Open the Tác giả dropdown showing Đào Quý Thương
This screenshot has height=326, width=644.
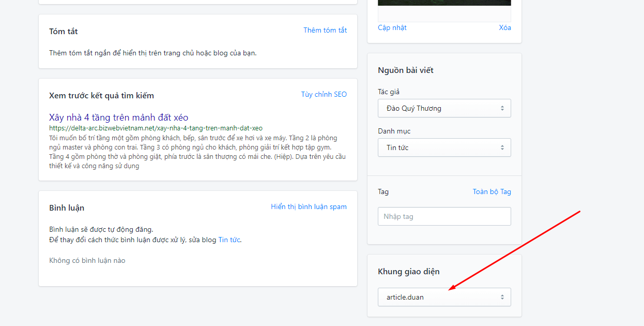pyautogui.click(x=444, y=108)
